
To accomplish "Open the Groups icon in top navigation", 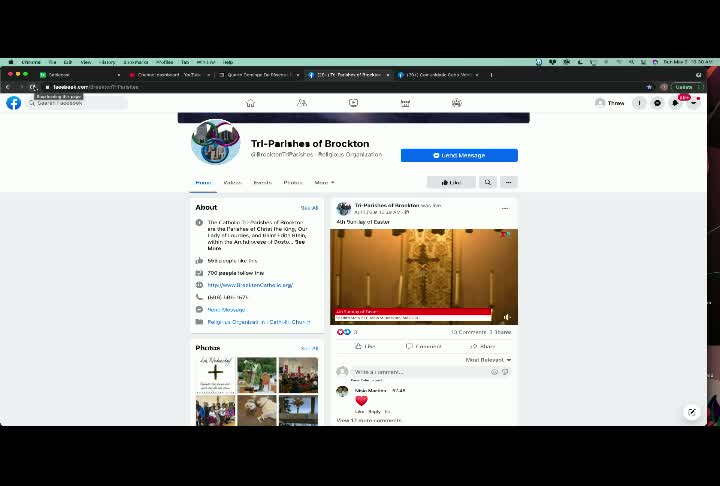I will (456, 103).
